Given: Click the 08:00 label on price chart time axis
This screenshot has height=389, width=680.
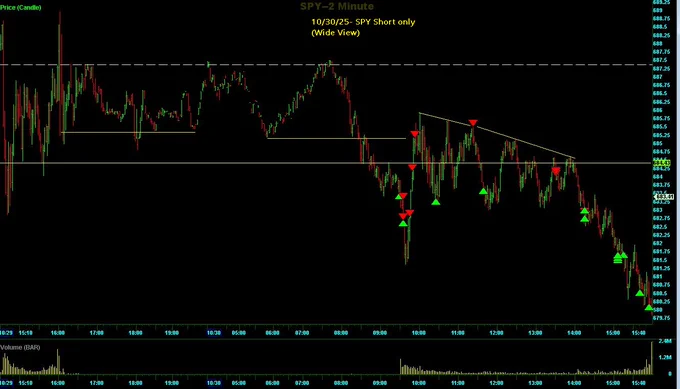Looking at the screenshot, I should coord(341,333).
